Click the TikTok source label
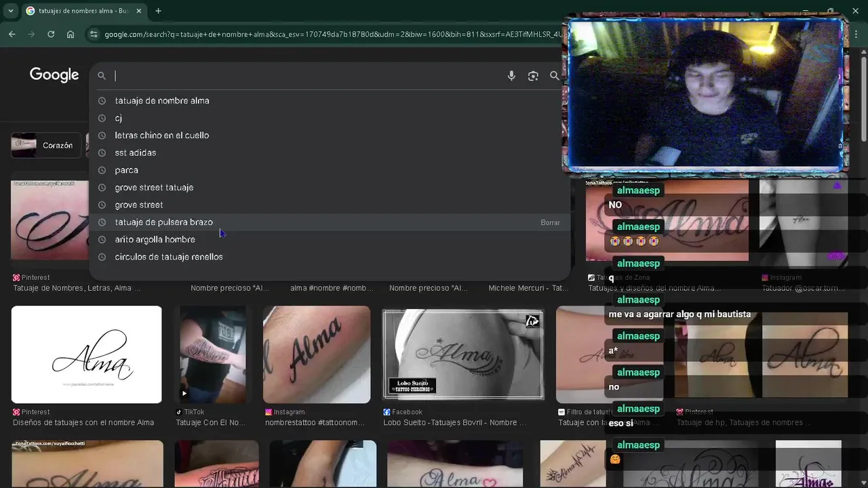Screen dimensions: 868x488 coord(190,411)
